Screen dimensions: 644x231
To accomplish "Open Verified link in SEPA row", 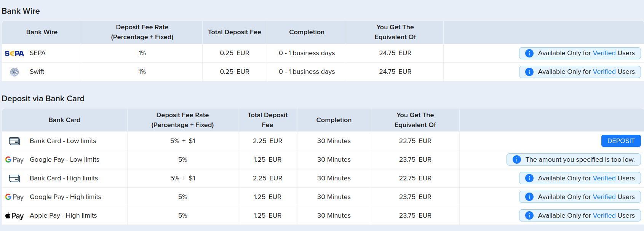I will [604, 53].
